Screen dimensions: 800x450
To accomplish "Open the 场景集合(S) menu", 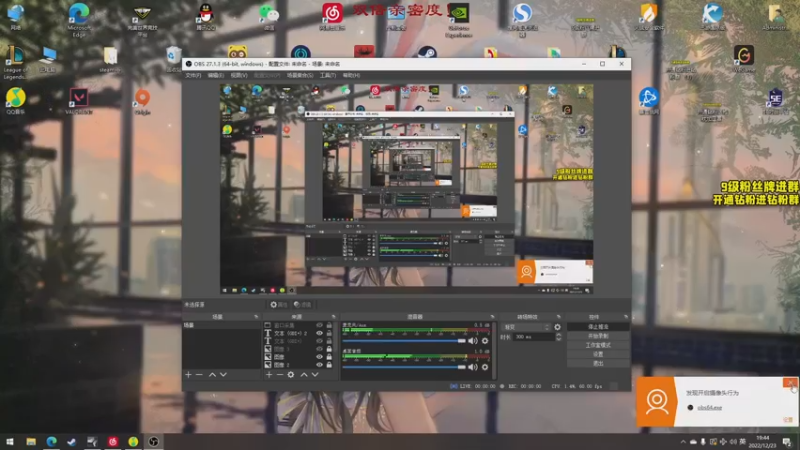I will 300,76.
